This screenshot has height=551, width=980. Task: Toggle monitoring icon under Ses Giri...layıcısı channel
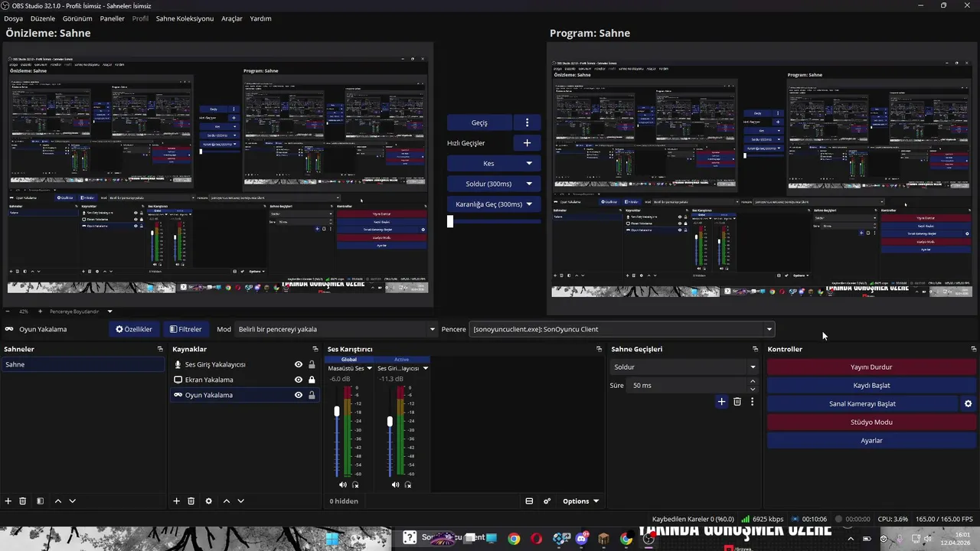408,484
